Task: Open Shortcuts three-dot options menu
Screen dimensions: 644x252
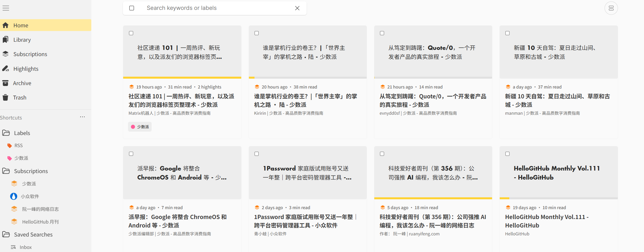Action: tap(82, 117)
